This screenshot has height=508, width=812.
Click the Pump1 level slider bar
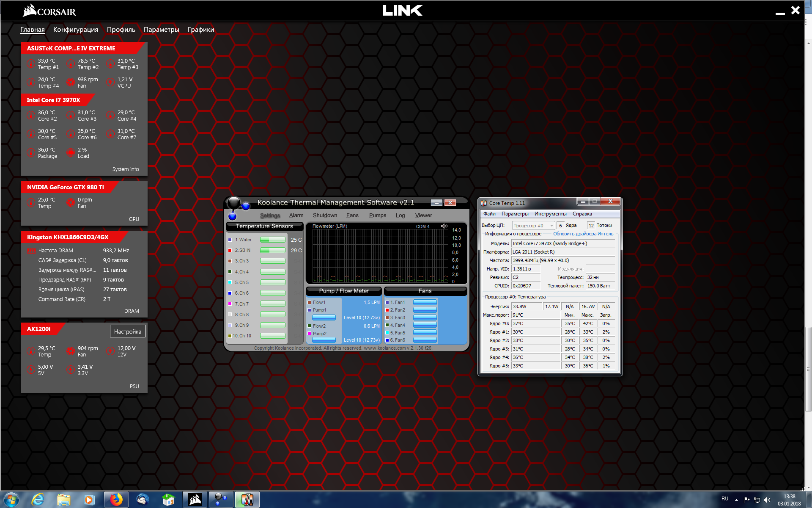pos(324,317)
